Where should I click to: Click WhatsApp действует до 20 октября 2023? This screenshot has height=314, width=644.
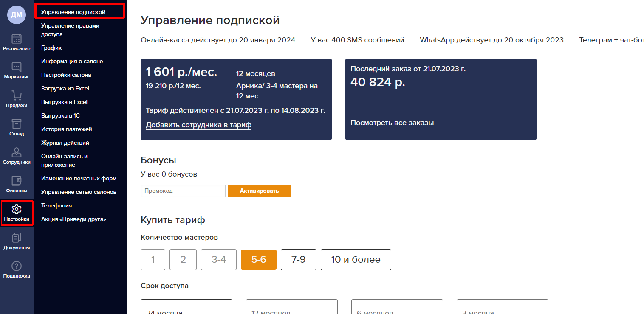point(491,40)
